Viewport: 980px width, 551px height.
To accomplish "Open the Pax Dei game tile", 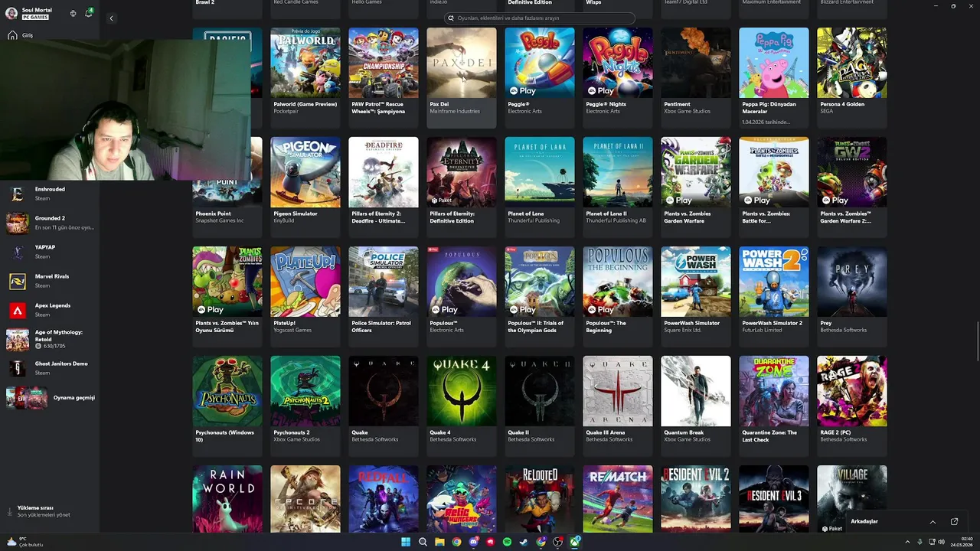I will [462, 77].
